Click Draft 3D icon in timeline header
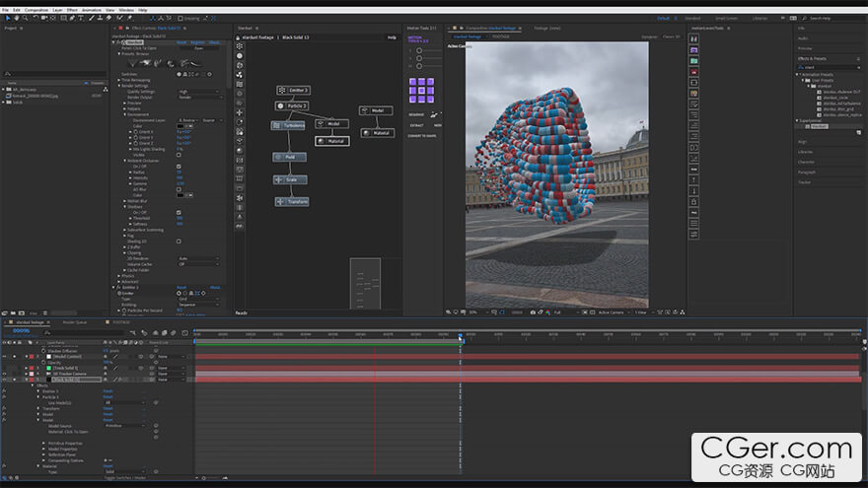The width and height of the screenshot is (868, 488). 144,333
